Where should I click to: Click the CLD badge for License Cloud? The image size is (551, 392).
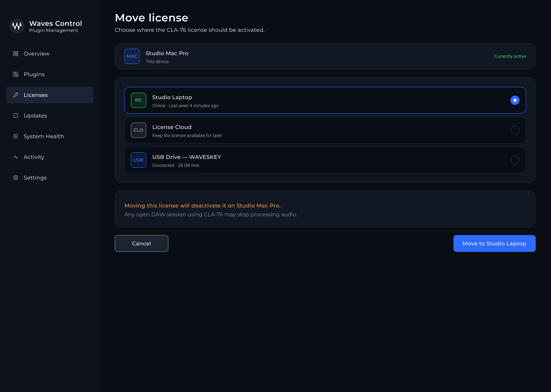[x=139, y=130]
